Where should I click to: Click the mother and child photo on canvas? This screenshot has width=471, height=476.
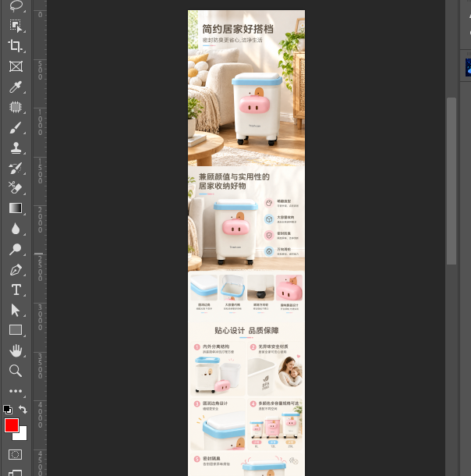(x=290, y=371)
